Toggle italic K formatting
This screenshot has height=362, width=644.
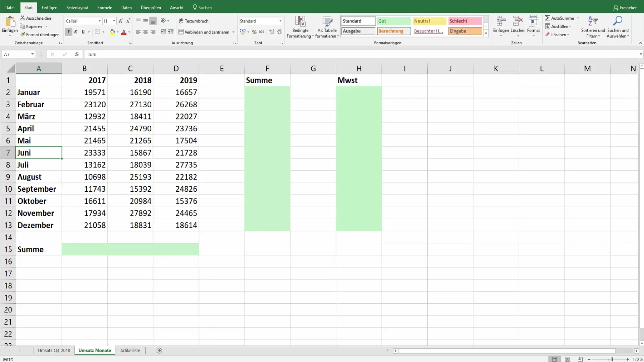(x=76, y=32)
